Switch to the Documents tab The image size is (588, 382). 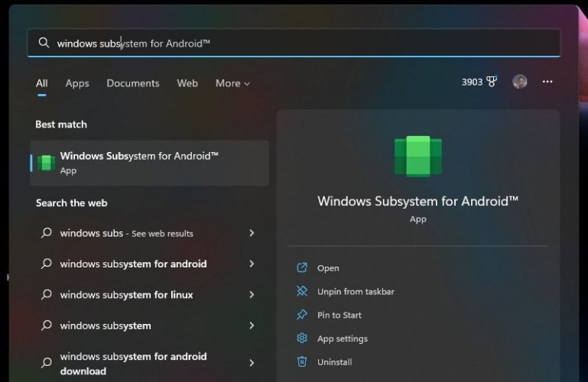(133, 83)
